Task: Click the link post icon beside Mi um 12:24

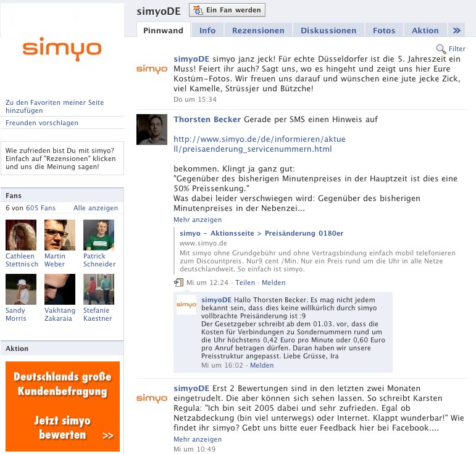Action: pos(179,283)
